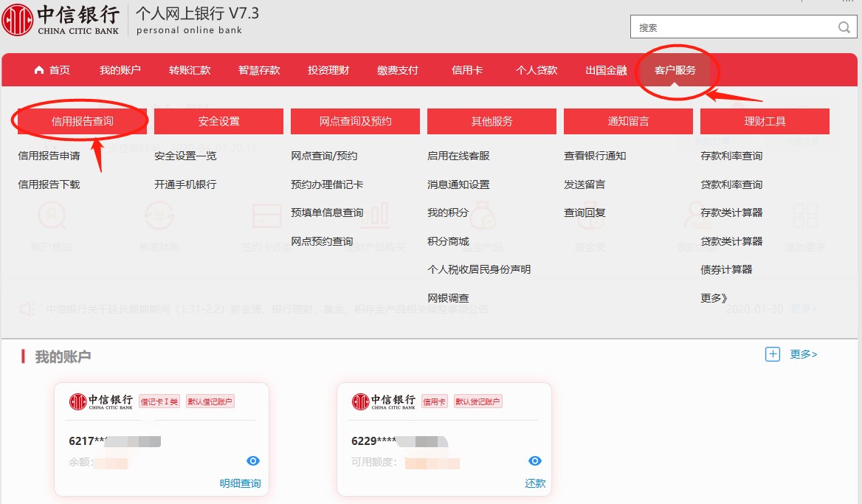
Task: Click the plus icon to add account
Action: click(773, 354)
